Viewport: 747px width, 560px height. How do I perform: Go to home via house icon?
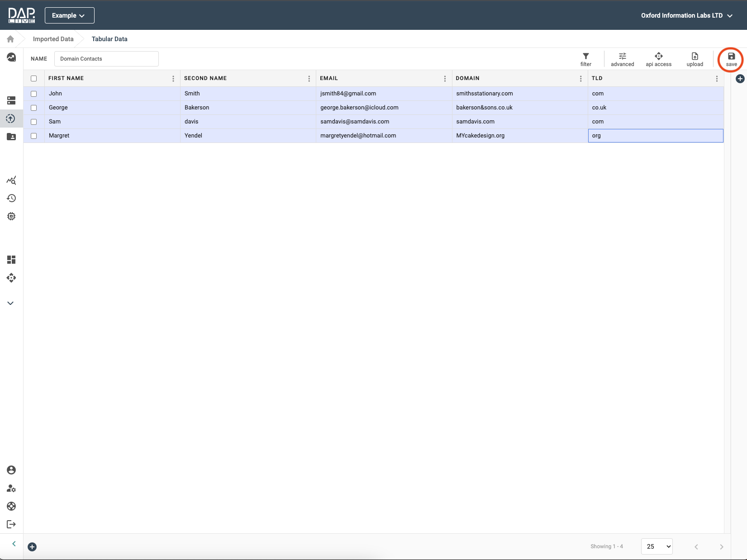tap(10, 39)
